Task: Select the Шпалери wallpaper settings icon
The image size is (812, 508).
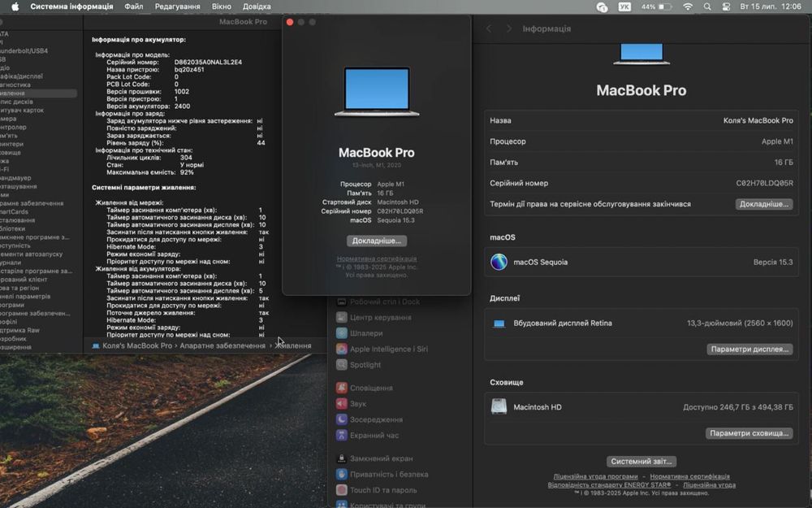Action: pyautogui.click(x=341, y=333)
